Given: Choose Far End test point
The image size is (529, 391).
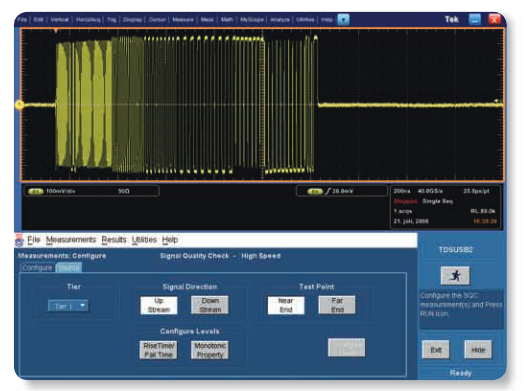Looking at the screenshot, I should point(337,305).
